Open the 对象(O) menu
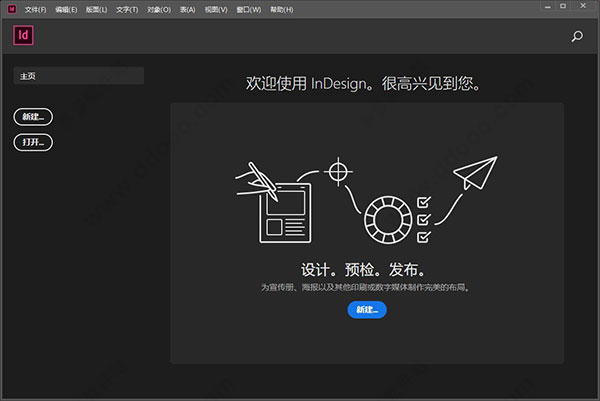This screenshot has width=600, height=401. click(159, 10)
